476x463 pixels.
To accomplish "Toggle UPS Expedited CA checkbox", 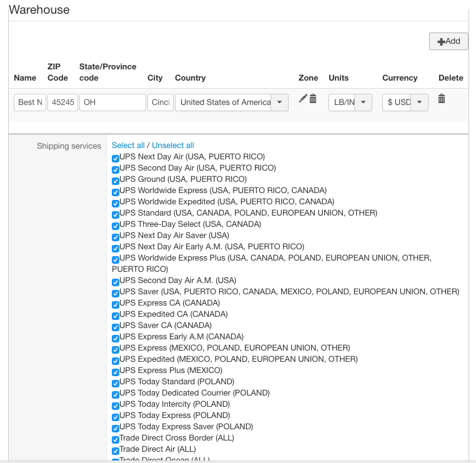I will tap(116, 316).
